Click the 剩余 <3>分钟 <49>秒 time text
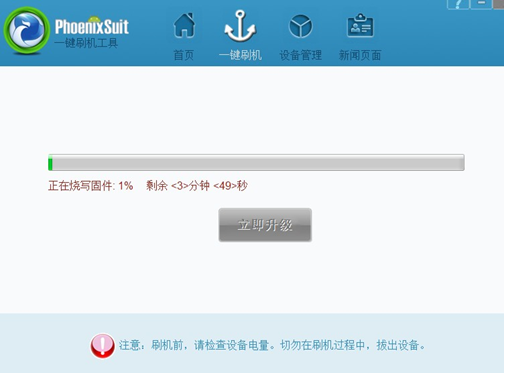This screenshot has width=505, height=374. 197,186
